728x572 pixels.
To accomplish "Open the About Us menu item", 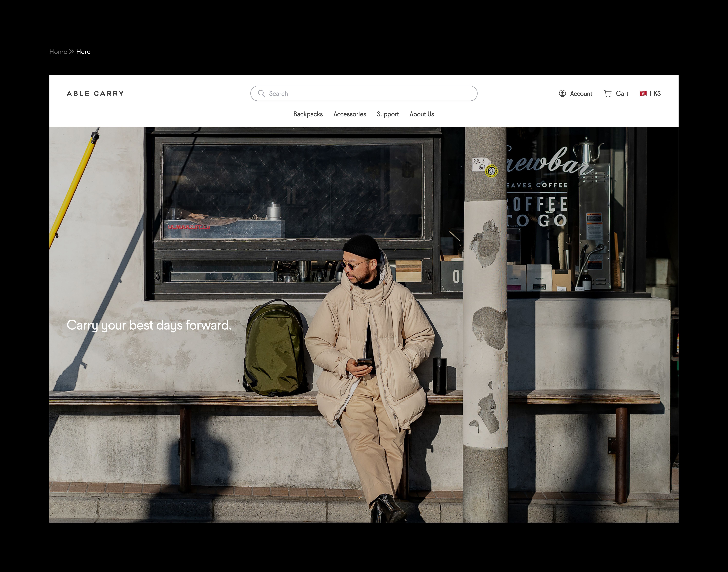I will click(x=421, y=114).
